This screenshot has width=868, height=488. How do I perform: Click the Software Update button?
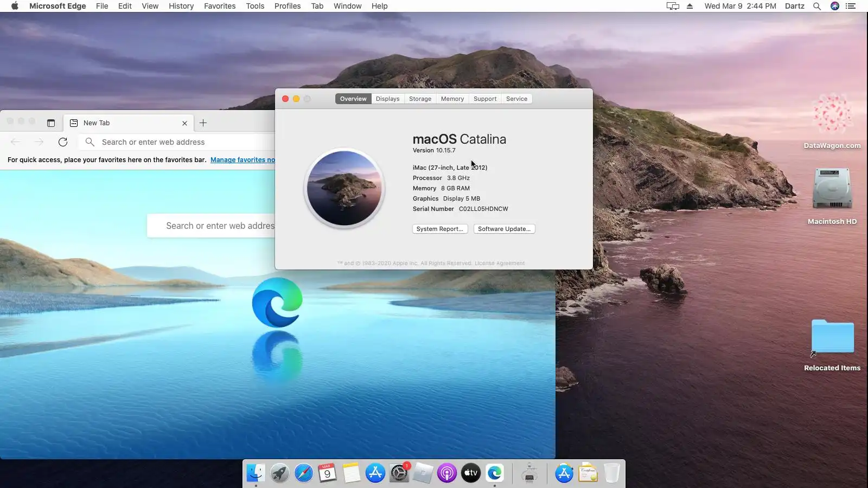(505, 229)
